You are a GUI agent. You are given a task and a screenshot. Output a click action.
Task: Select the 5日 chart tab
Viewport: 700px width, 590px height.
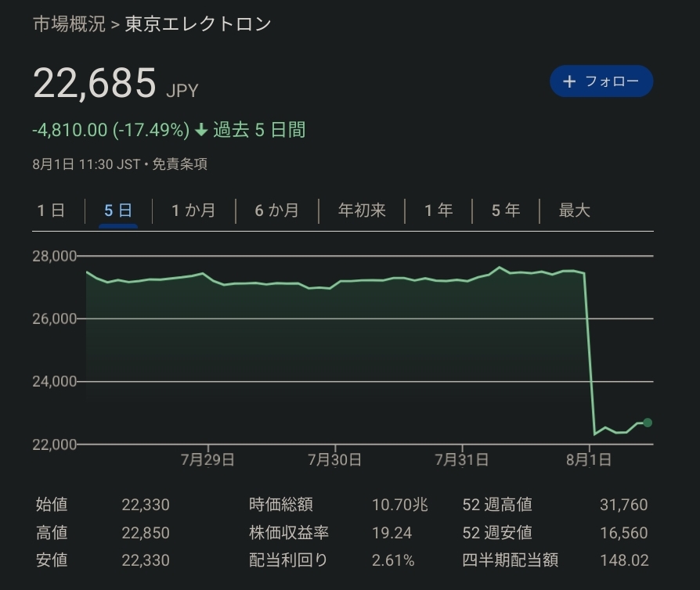[x=118, y=210]
